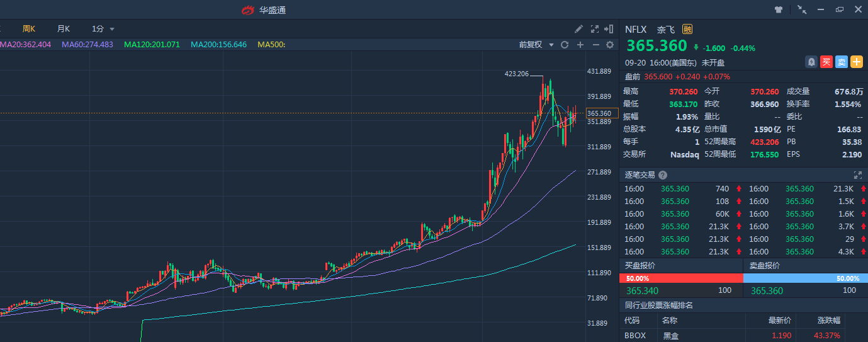Screen dimensions: 868x342
Task: Click the 换手率 value 1.554%
Action: click(848, 104)
